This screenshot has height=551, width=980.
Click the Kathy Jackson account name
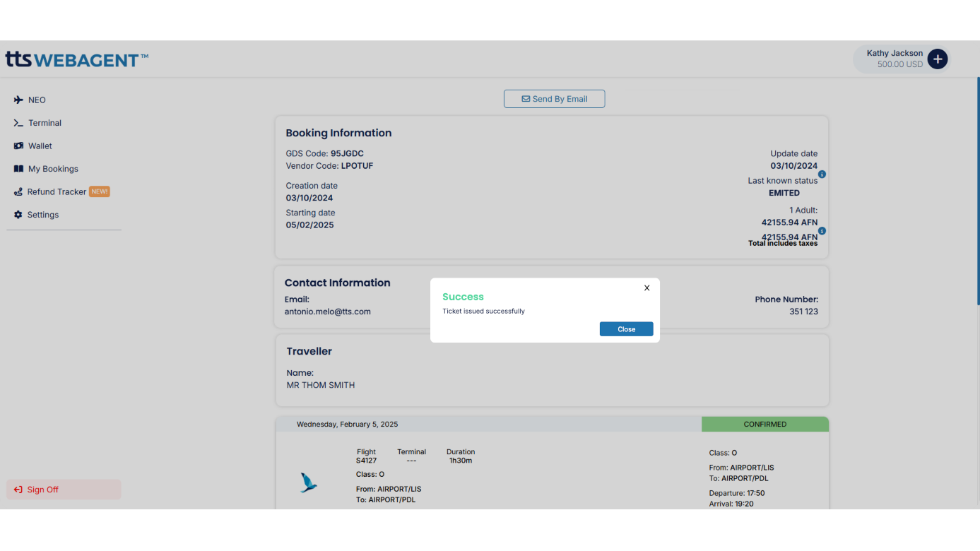click(x=895, y=54)
